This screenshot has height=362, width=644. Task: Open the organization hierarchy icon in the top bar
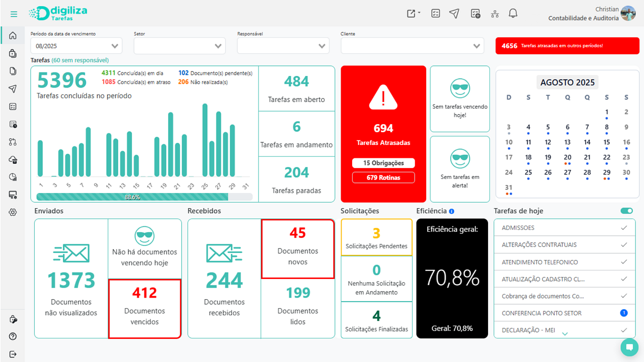[x=495, y=14]
